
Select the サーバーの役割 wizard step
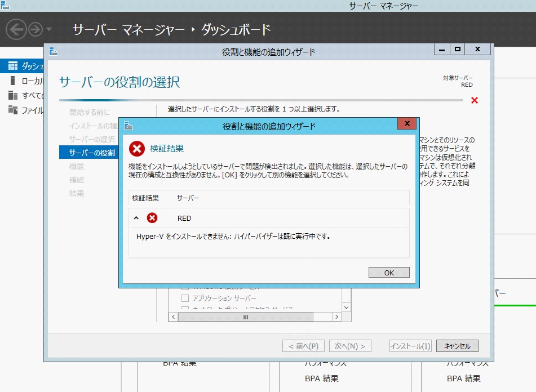click(89, 153)
